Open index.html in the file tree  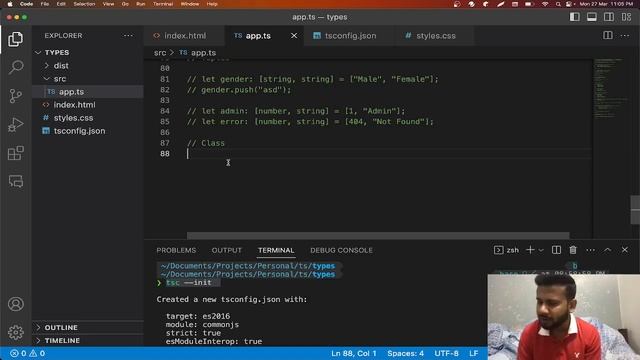click(88, 105)
